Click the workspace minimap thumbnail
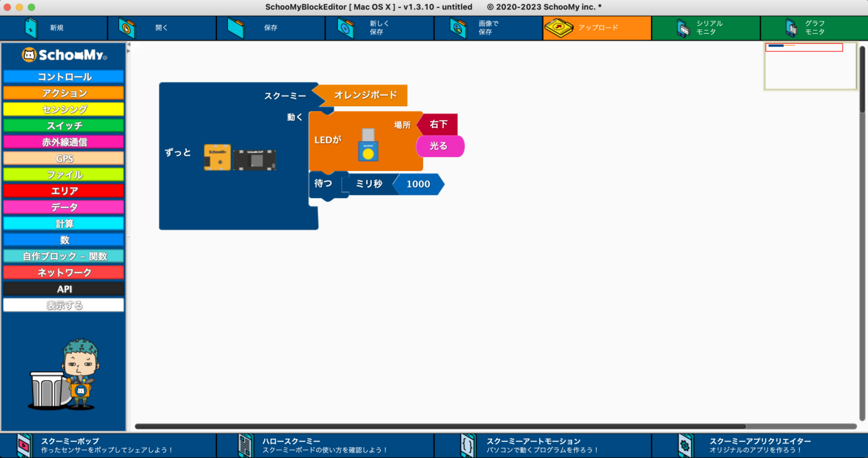 (810, 66)
